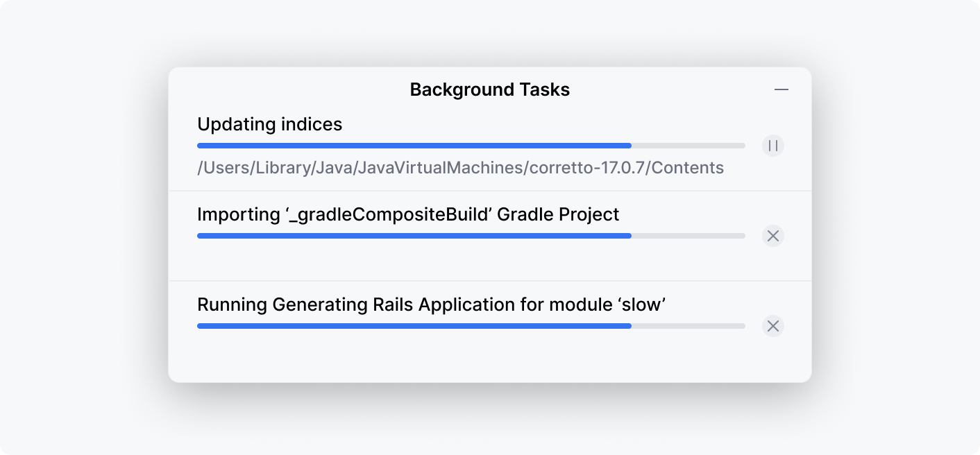Click the gray unfilled part of Gradle import progress bar
The width and height of the screenshot is (980, 455).
(x=688, y=236)
